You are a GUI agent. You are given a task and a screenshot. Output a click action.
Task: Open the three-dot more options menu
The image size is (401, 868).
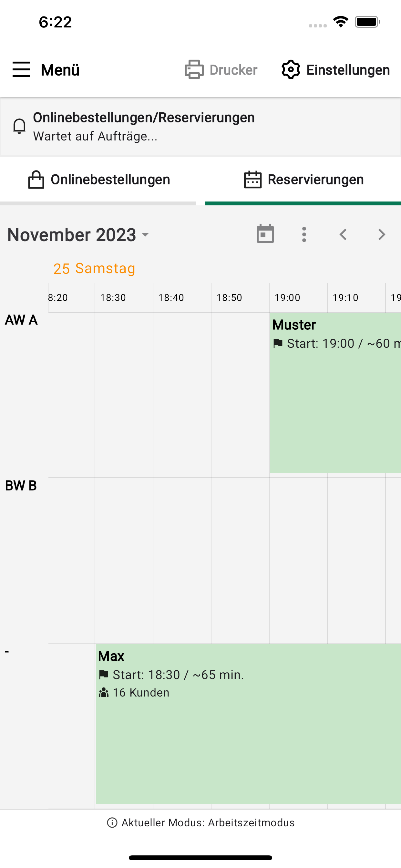click(304, 234)
